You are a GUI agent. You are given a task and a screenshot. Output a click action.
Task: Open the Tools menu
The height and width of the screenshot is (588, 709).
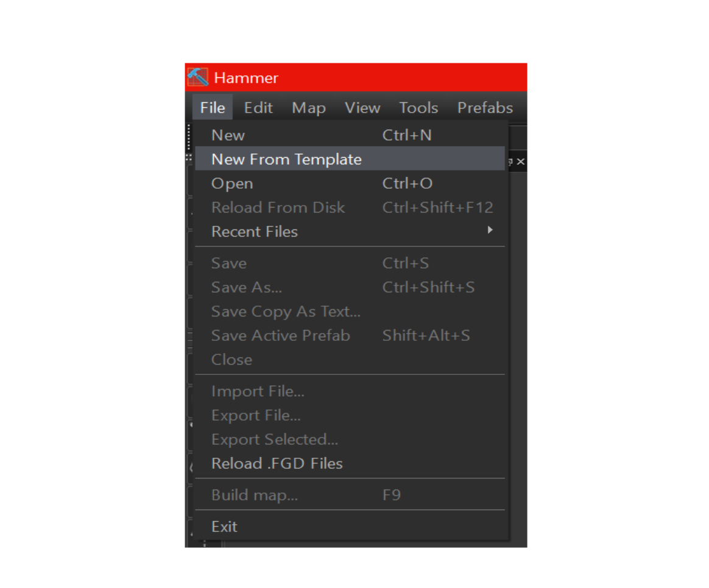[x=418, y=108]
